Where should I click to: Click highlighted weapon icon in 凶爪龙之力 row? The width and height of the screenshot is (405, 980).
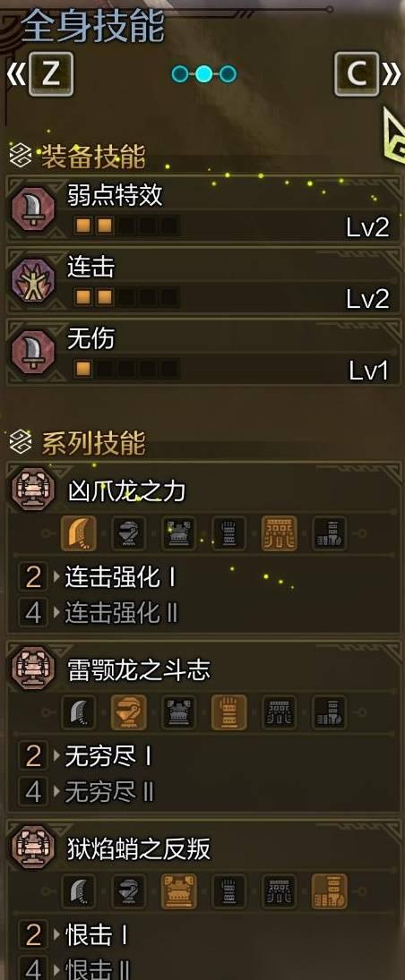tap(79, 533)
